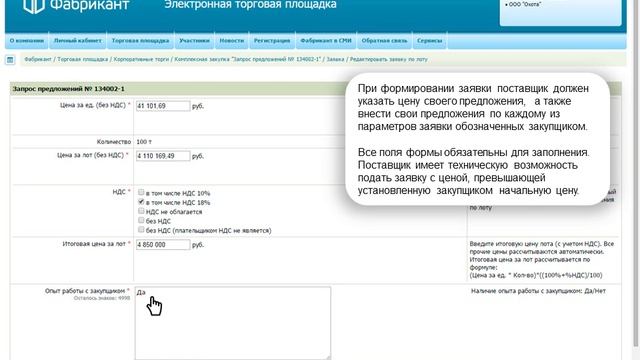Open the Заявка breadcrumb link

[x=335, y=59]
